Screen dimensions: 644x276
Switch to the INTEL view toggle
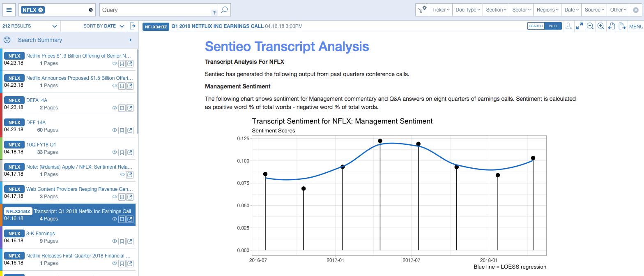[x=553, y=26]
